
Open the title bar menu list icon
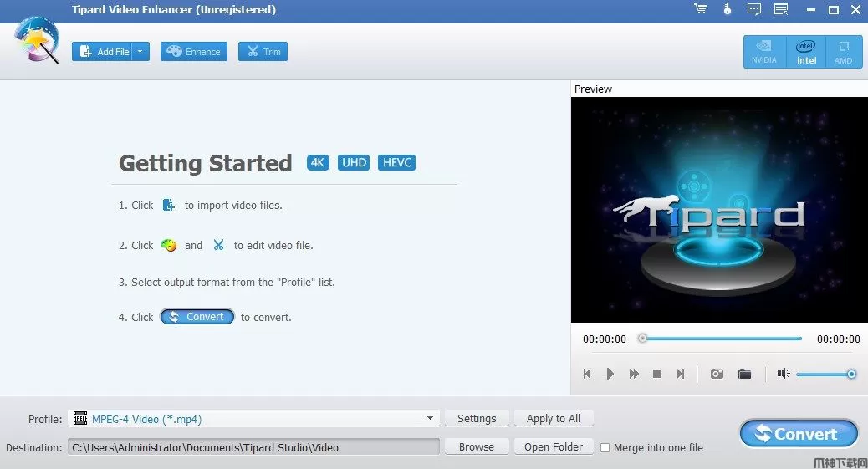[x=781, y=10]
